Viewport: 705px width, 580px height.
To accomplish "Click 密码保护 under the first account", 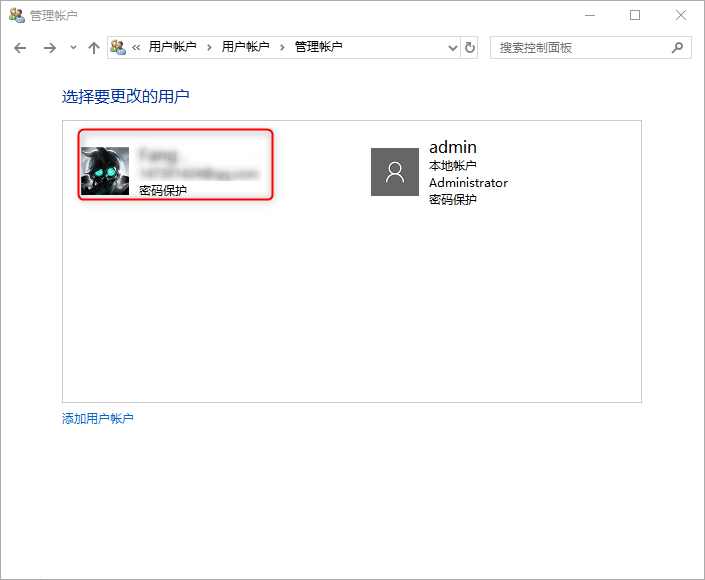I will click(163, 191).
